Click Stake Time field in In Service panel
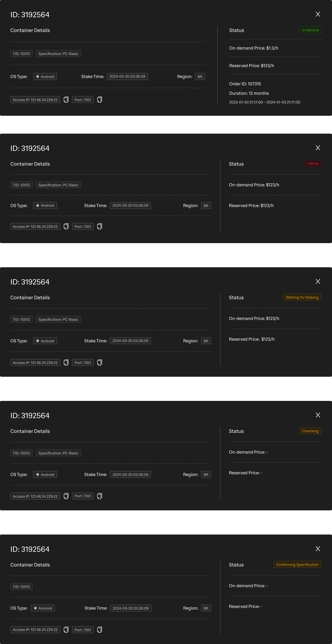 127,77
